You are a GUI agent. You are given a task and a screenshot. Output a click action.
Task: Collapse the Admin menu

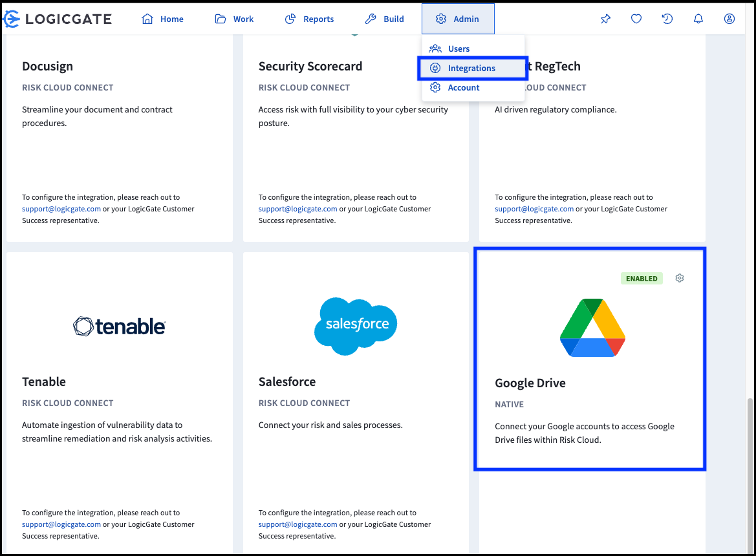click(458, 19)
